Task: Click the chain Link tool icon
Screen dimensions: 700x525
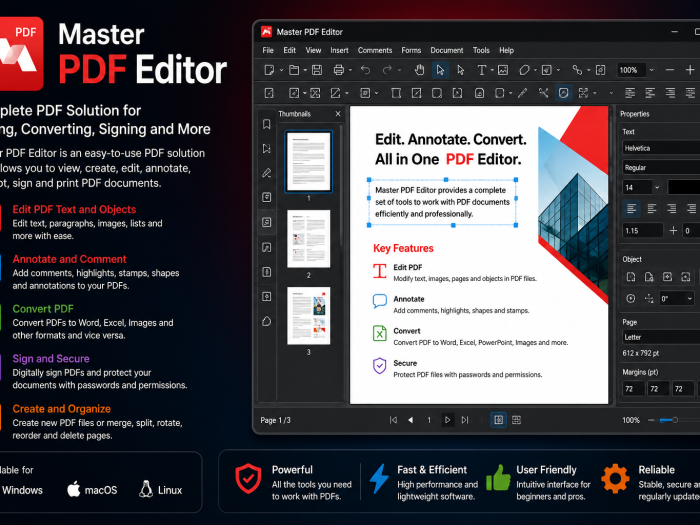Action: [x=577, y=70]
